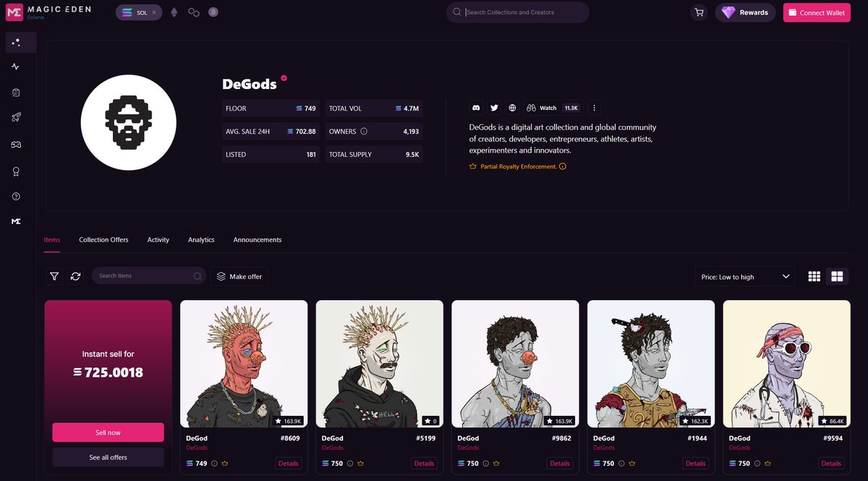The image size is (868, 481).
Task: Switch to large grid view
Action: (x=838, y=276)
